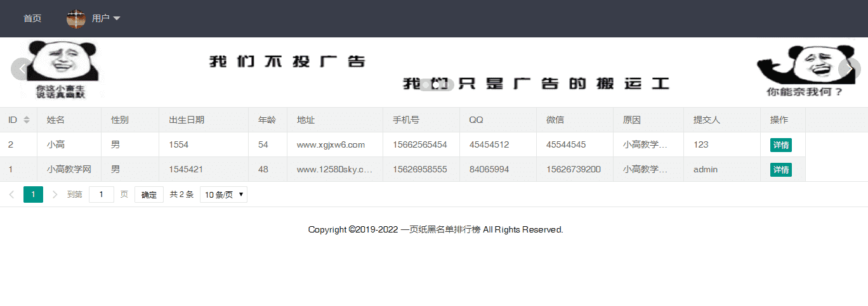
Task: Click WeChat value 15626739200
Action: [x=574, y=169]
